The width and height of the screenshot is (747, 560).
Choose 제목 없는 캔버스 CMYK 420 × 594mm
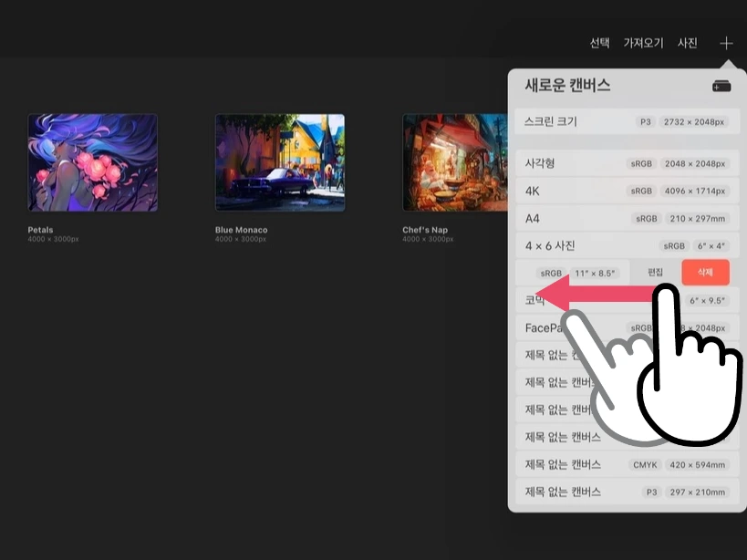pos(627,465)
